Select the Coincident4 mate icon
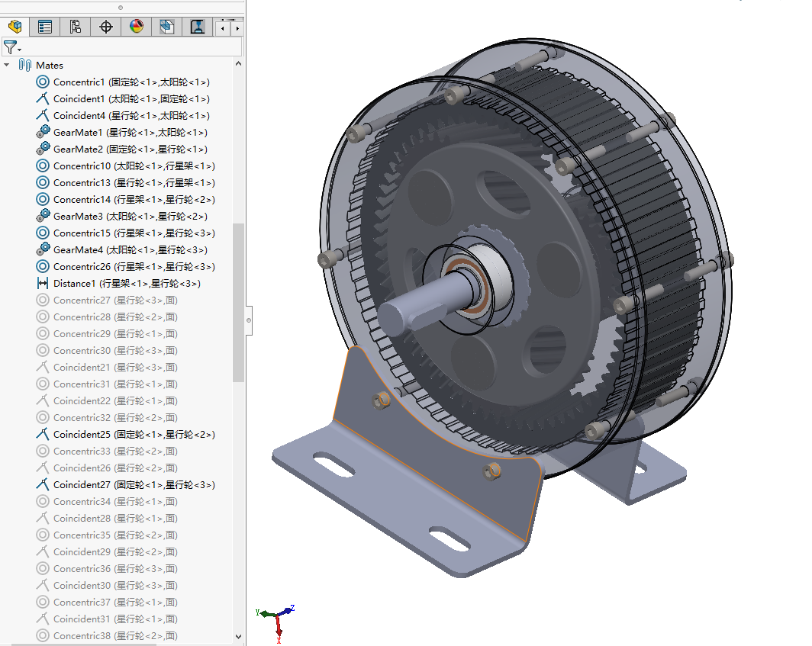 [x=43, y=115]
